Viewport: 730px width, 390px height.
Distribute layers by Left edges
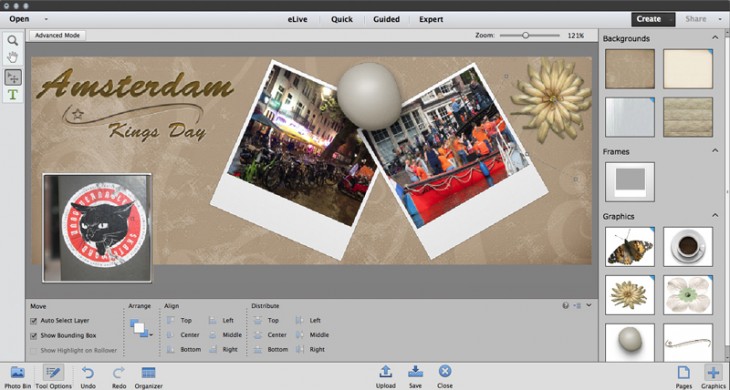(x=308, y=320)
